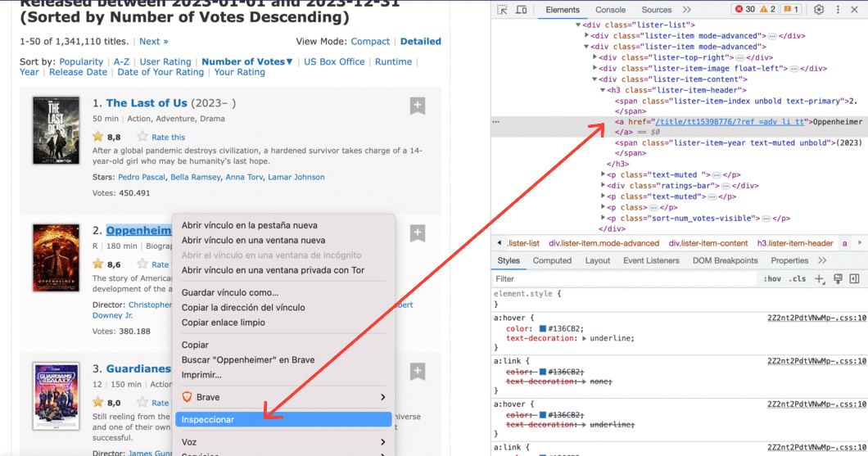Click color swatch in first a:hover rule
The width and height of the screenshot is (868, 456).
542,329
